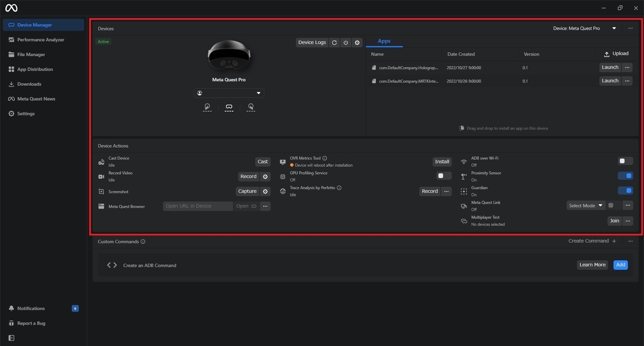
Task: Open Record Video settings gear
Action: 265,176
